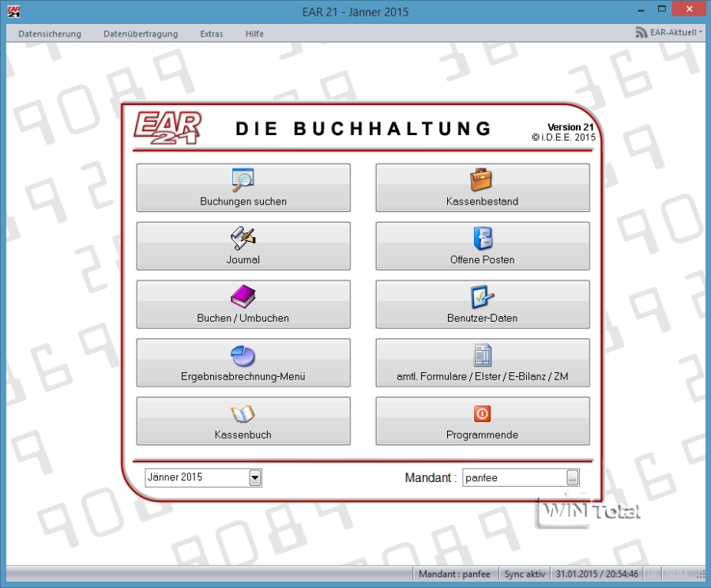Viewport: 711px width, 588px height.
Task: Open the Extras menu
Action: click(212, 33)
